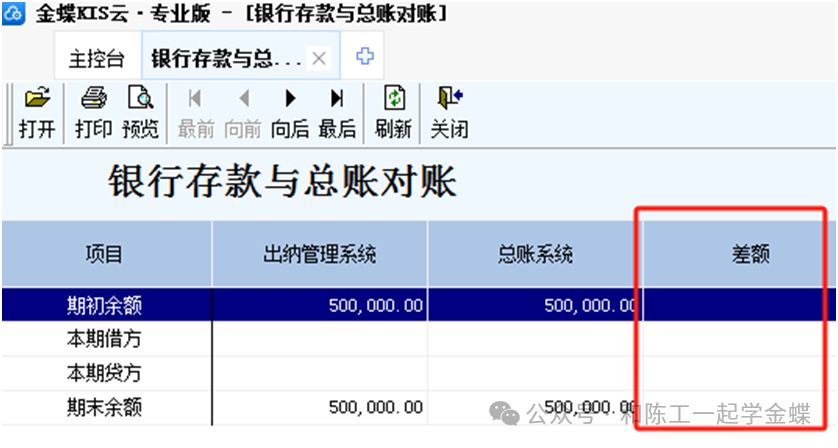The width and height of the screenshot is (838, 448).
Task: Click the 出纳管理系统 column header
Action: point(319,255)
